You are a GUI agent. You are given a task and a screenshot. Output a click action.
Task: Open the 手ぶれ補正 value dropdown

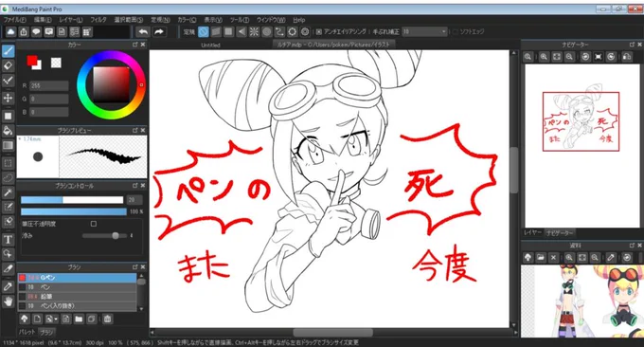(424, 31)
